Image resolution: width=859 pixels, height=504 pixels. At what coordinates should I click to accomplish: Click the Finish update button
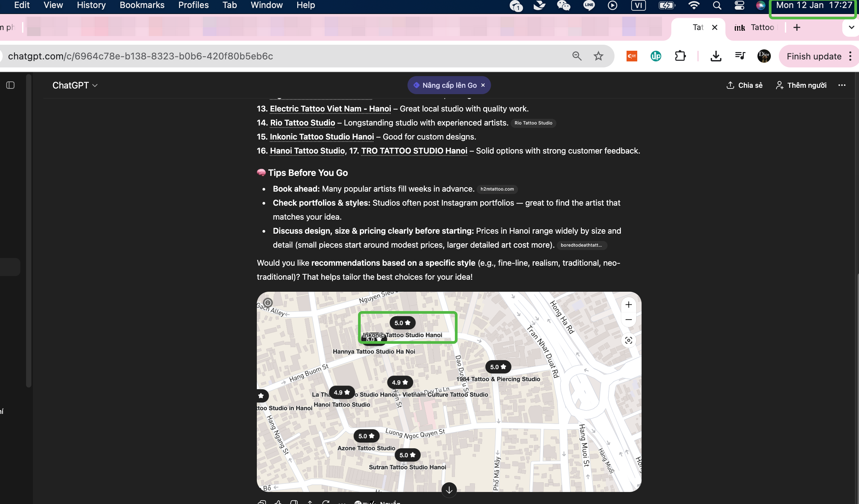click(x=814, y=56)
